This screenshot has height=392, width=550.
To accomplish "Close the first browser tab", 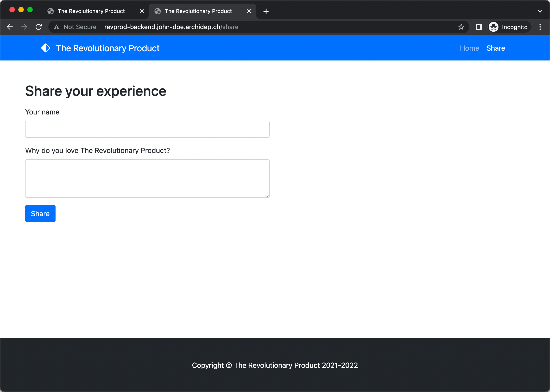I will [x=142, y=11].
